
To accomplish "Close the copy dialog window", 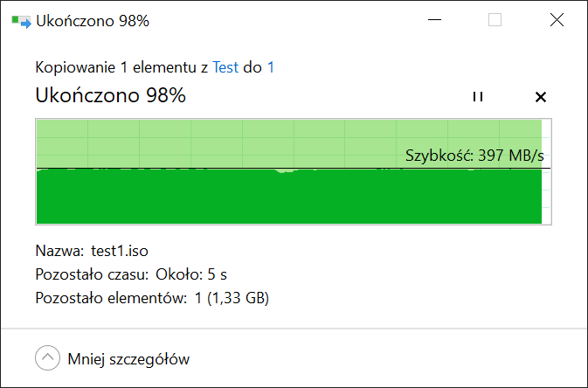I will point(557,20).
